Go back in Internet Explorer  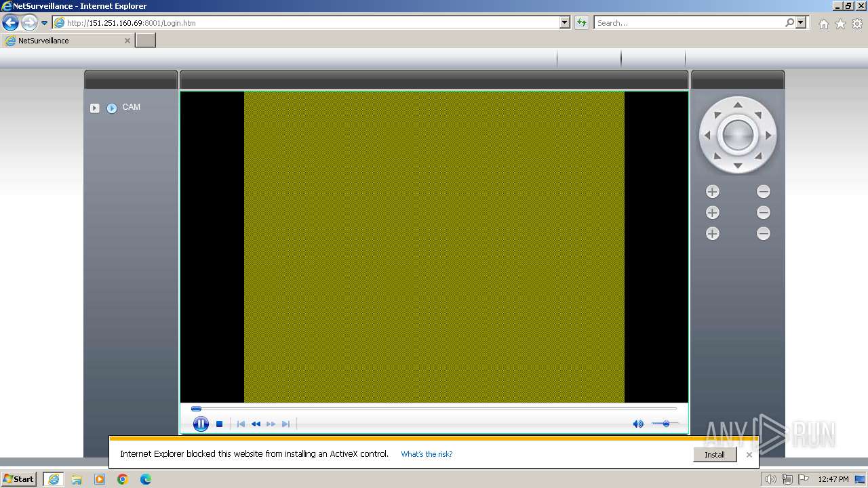pos(10,22)
